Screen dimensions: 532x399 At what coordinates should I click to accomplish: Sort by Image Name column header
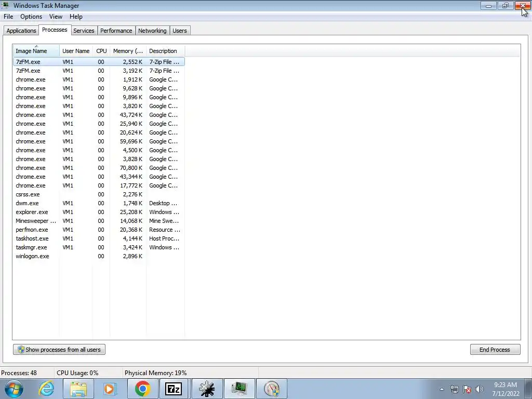pos(36,51)
